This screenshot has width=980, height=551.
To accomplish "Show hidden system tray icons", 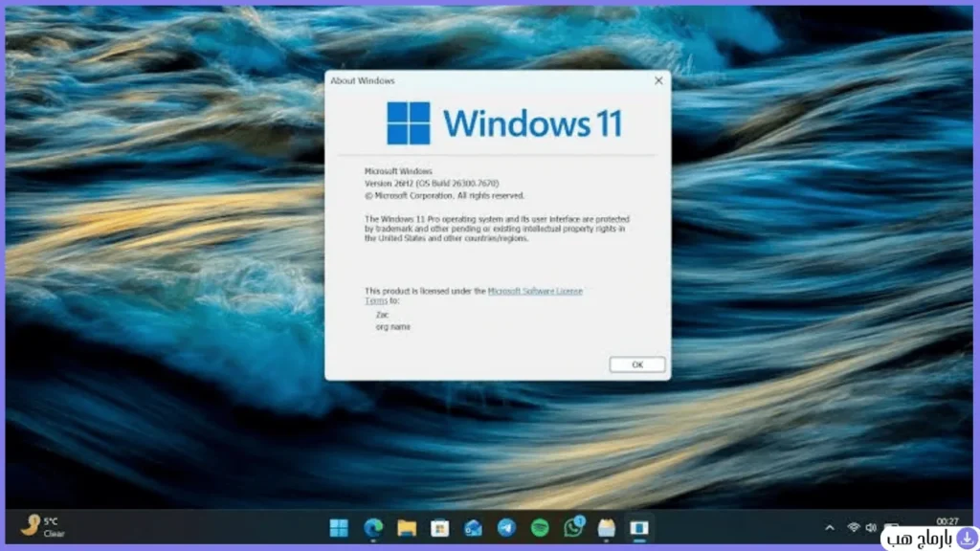I will [830, 528].
